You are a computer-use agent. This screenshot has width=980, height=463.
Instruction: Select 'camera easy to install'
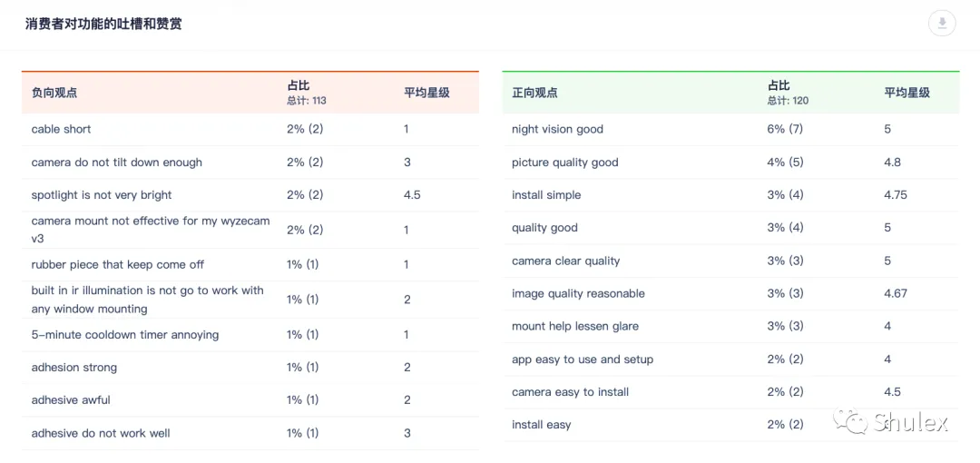(570, 392)
